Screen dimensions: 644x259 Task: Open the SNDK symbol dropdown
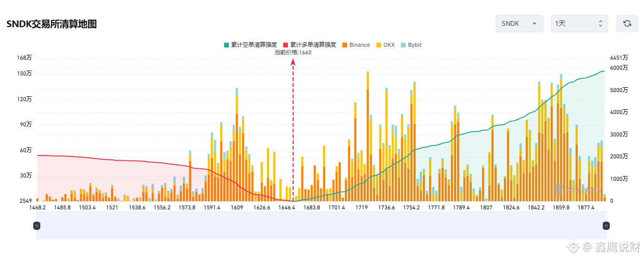(x=519, y=23)
